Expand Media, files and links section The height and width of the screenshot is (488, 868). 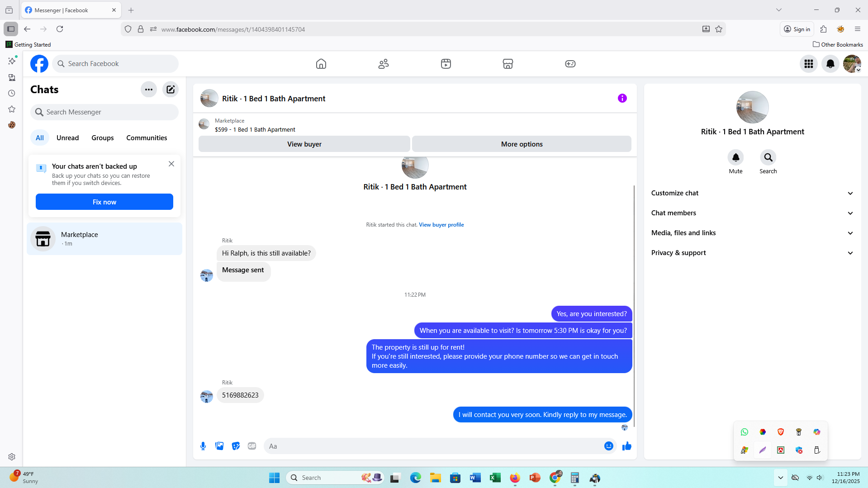(x=753, y=233)
